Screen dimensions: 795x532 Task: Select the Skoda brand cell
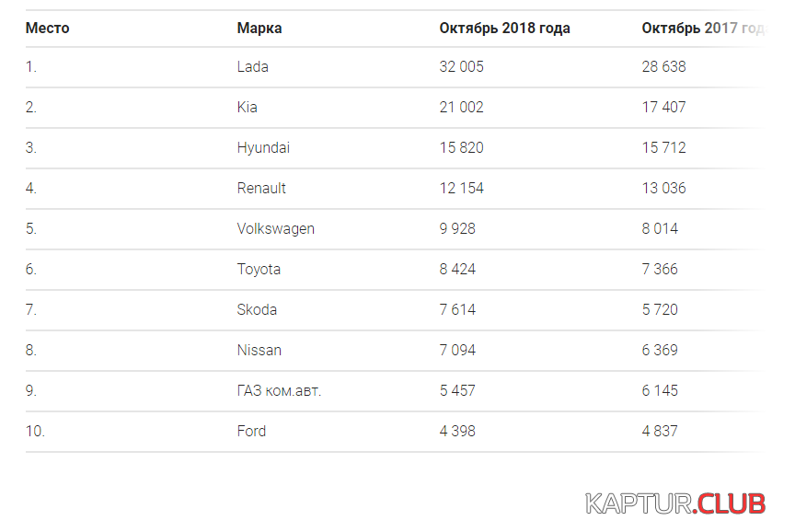257,309
